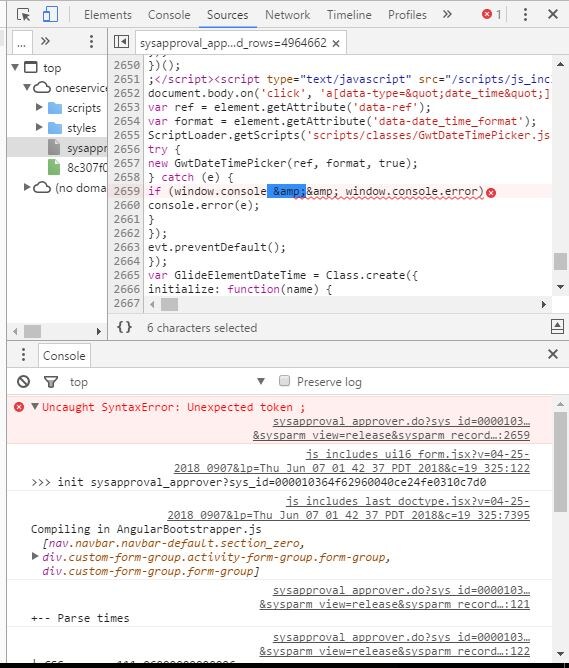Open the console drawer options menu
Viewport: 569px width, 668px height.
tap(23, 354)
